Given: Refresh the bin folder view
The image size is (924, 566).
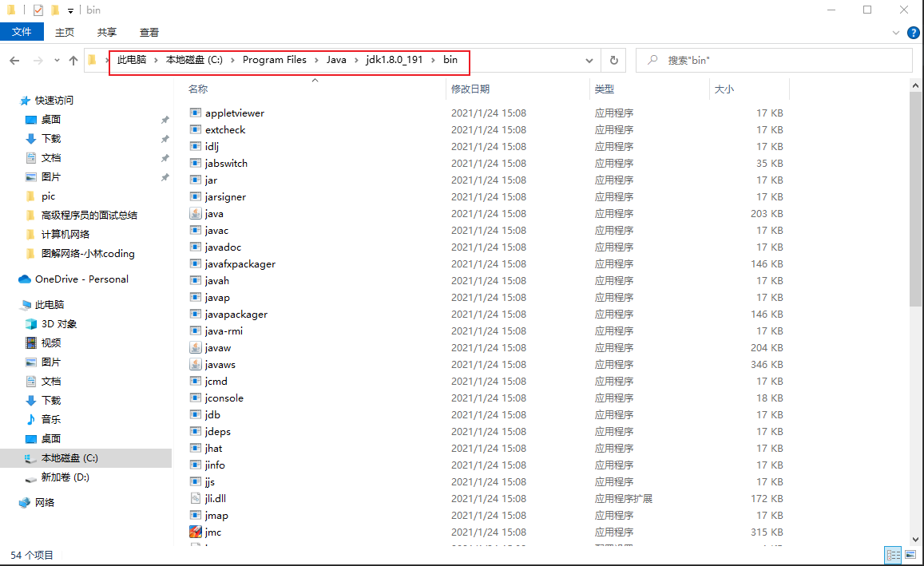Looking at the screenshot, I should point(614,60).
